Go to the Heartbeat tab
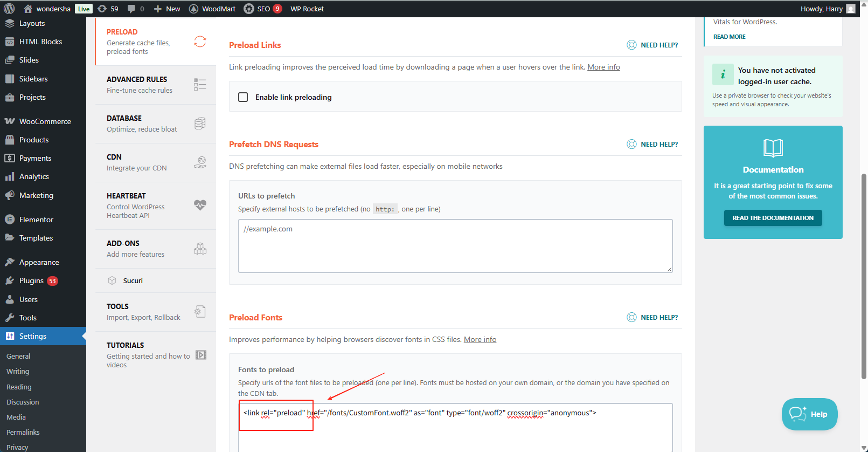Image resolution: width=868 pixels, height=452 pixels. 156,206
